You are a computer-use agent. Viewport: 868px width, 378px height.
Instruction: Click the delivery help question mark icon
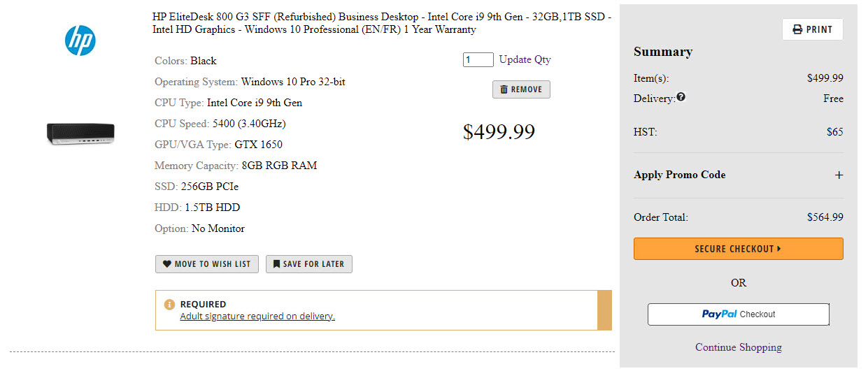681,98
